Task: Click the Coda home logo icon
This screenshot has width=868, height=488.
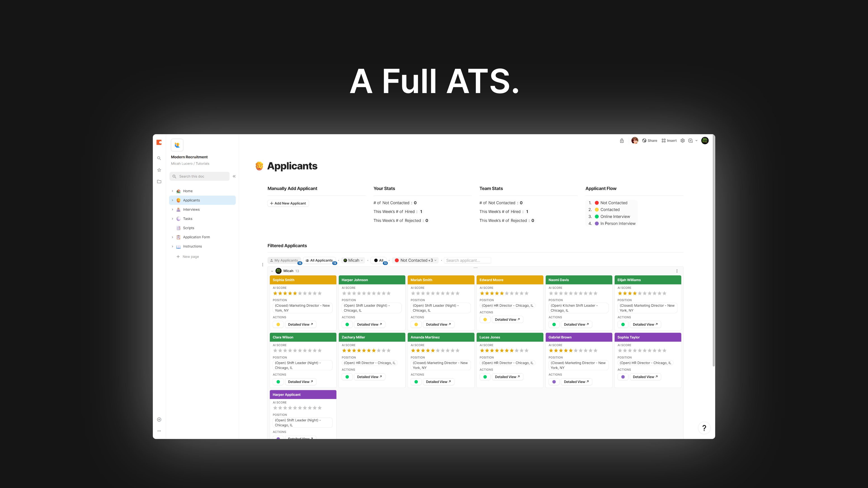Action: (x=159, y=143)
